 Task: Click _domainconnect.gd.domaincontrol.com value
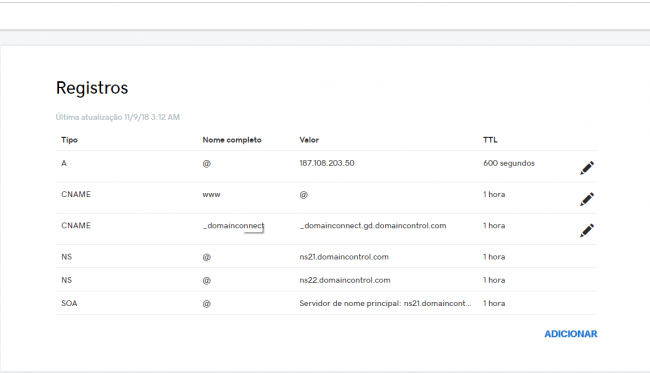373,226
